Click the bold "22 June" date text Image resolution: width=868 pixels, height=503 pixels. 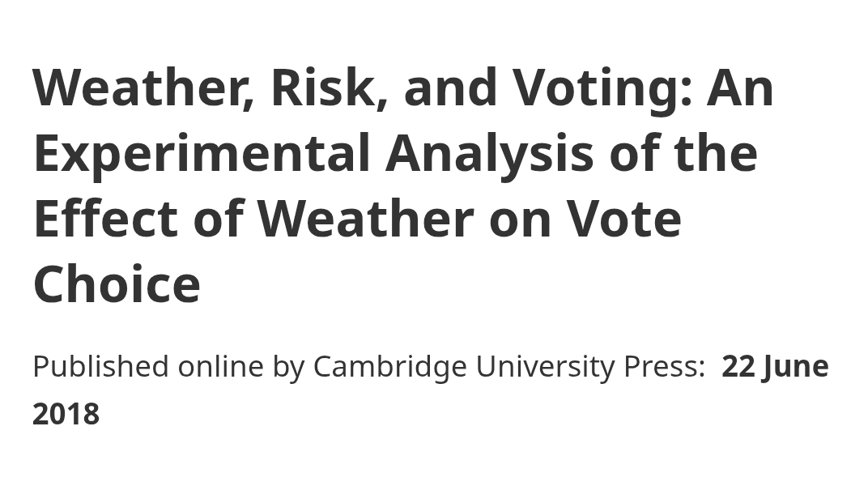[x=775, y=366]
